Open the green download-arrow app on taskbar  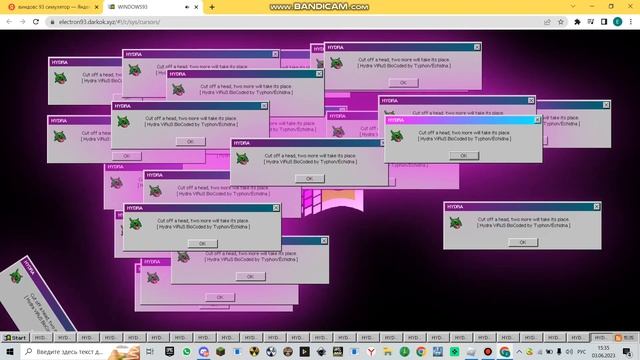[x=404, y=351]
